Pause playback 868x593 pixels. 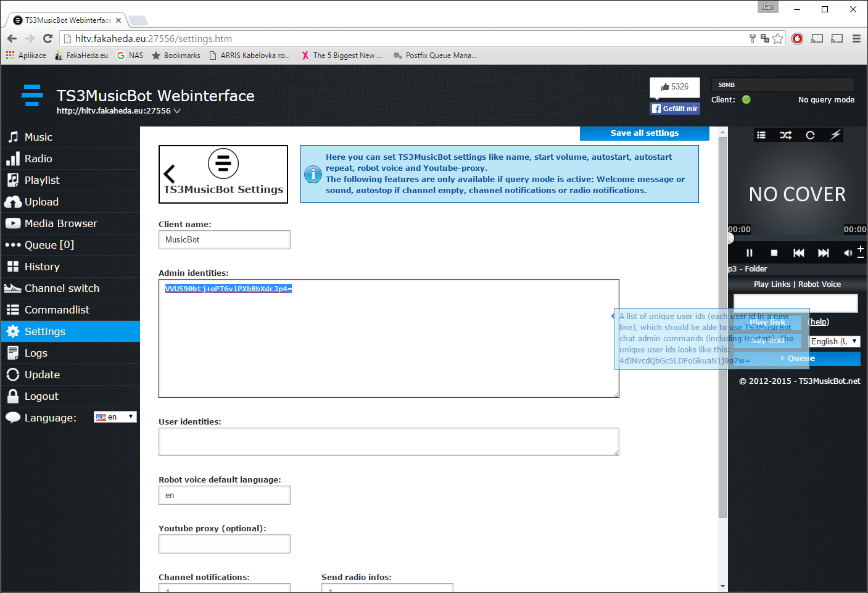(x=750, y=253)
